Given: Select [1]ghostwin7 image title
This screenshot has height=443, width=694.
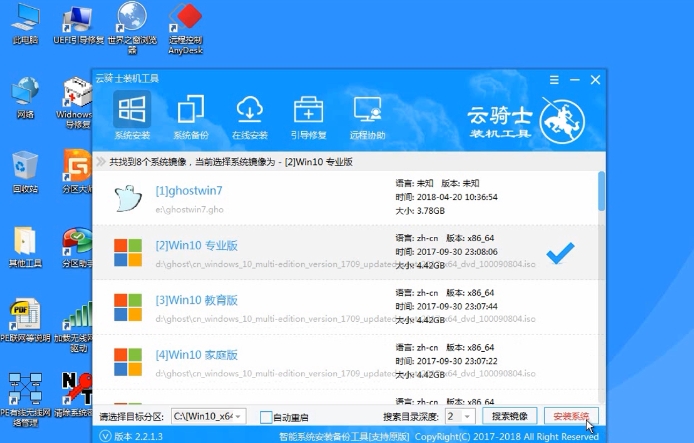Looking at the screenshot, I should pyautogui.click(x=189, y=191).
